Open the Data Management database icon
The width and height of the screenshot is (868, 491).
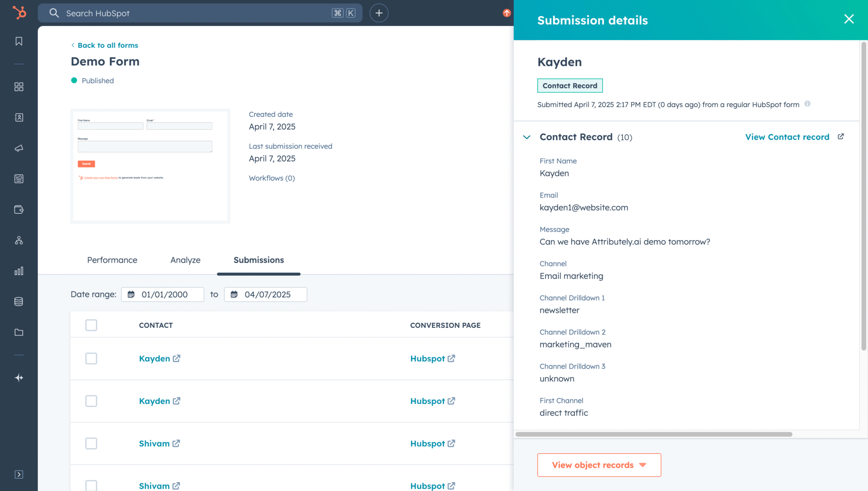coord(18,301)
